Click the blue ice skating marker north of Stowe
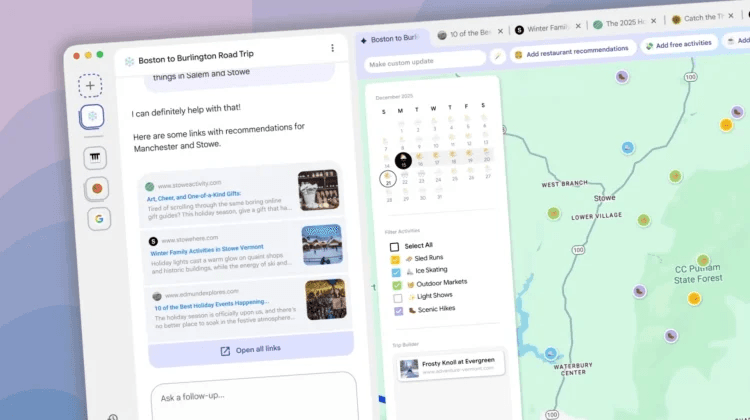 click(x=628, y=147)
